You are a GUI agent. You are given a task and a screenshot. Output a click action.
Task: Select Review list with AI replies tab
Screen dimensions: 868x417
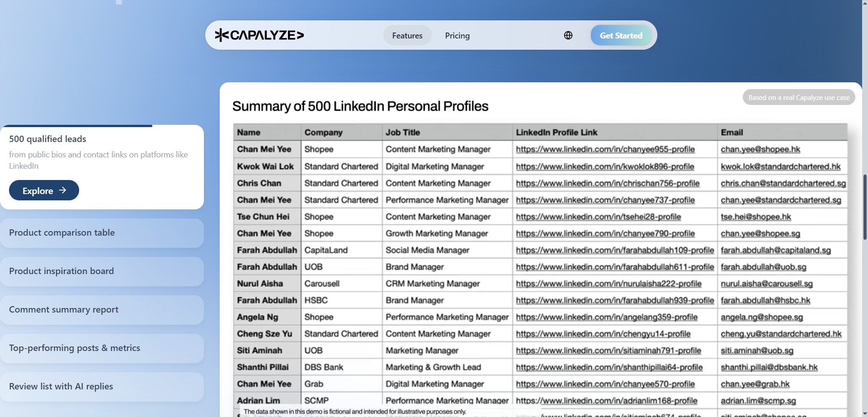point(102,387)
